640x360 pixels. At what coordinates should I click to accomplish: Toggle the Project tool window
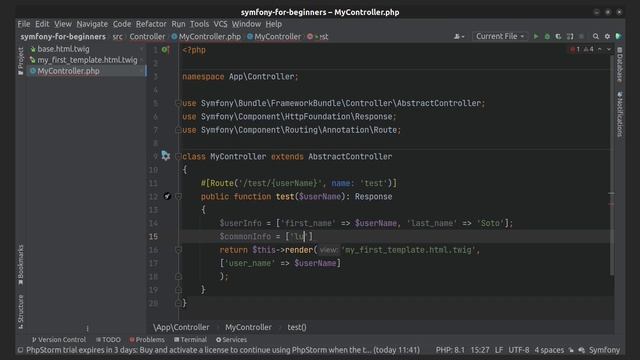21,61
